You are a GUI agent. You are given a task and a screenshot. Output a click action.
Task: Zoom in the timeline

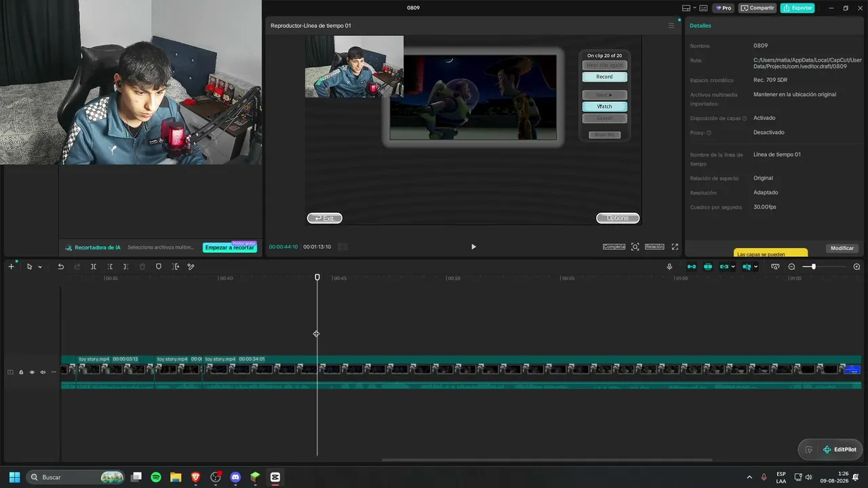click(x=856, y=267)
